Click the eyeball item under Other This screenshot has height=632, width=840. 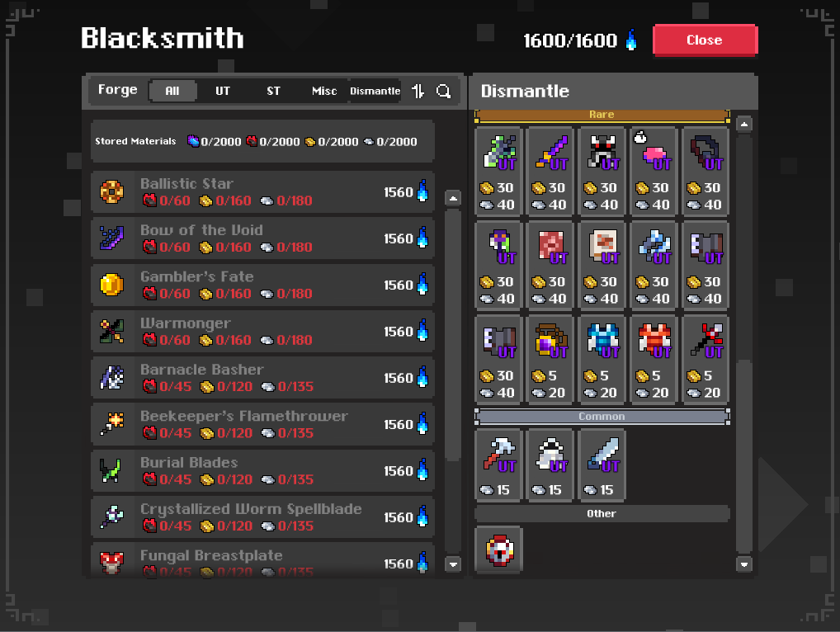click(x=499, y=550)
